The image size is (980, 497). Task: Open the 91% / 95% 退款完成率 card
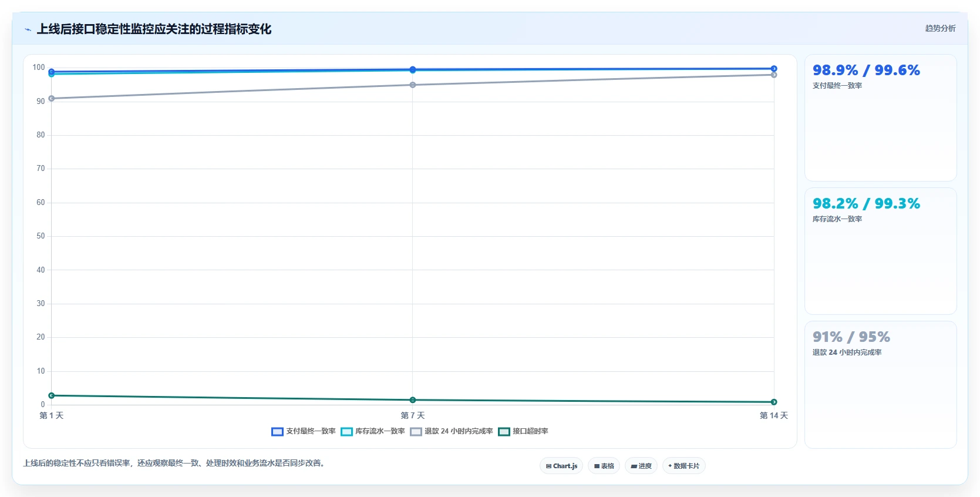[880, 385]
